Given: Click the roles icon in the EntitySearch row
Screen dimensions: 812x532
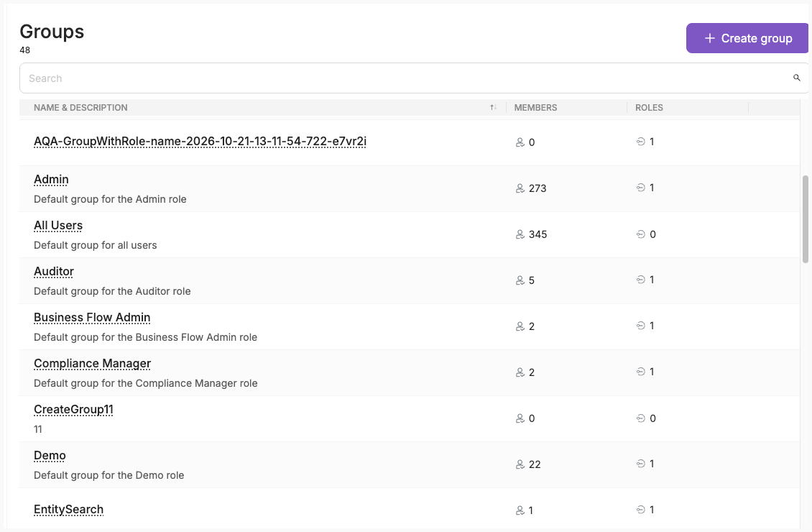Looking at the screenshot, I should click(x=640, y=510).
